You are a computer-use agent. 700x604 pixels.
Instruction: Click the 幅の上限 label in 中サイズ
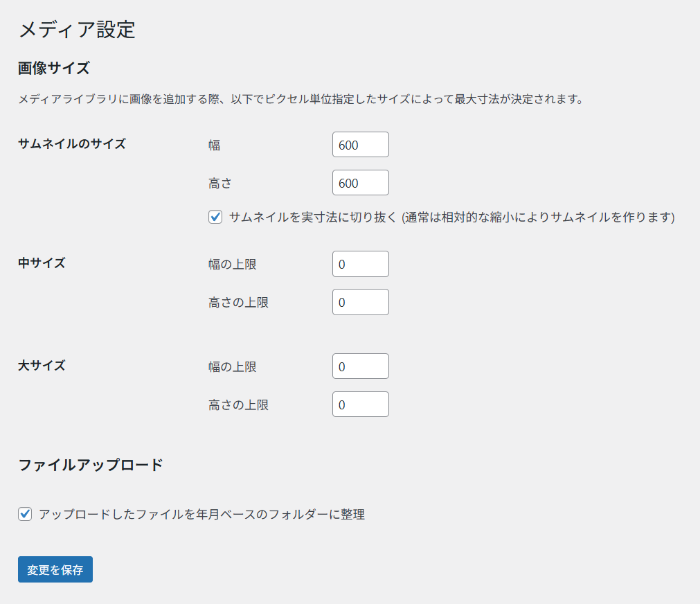[232, 264]
